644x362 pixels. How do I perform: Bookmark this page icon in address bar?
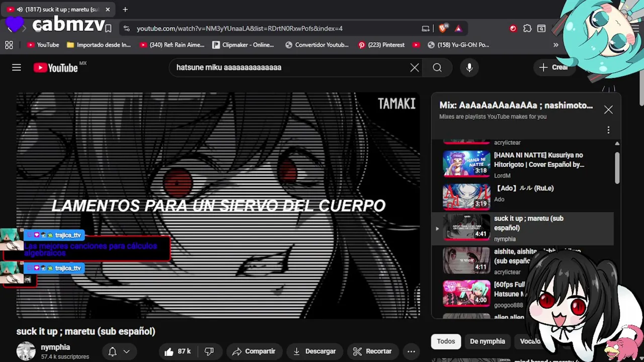108,29
